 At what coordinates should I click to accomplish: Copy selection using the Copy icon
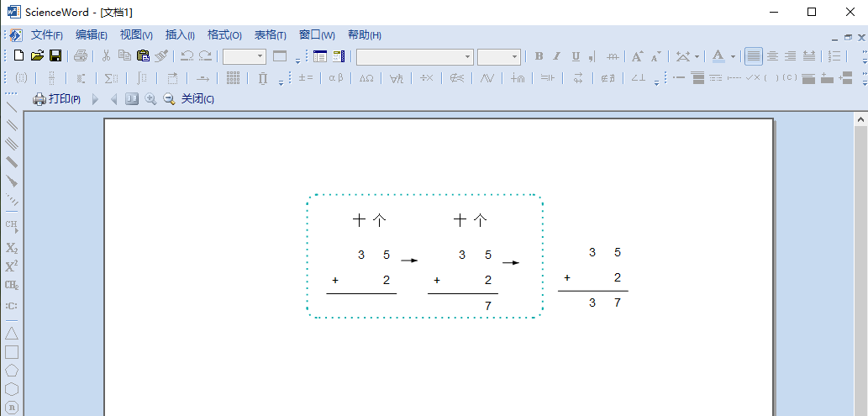click(x=124, y=55)
